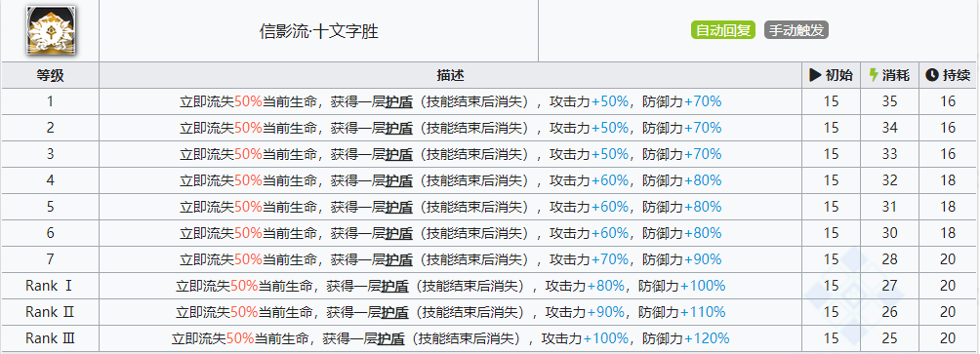This screenshot has width=980, height=354.
Task: Select the Rank Ⅱ level cell
Action: (x=50, y=312)
